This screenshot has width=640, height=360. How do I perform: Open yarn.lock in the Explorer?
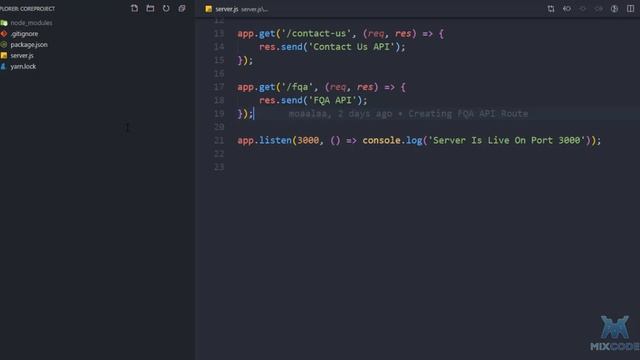[23, 66]
